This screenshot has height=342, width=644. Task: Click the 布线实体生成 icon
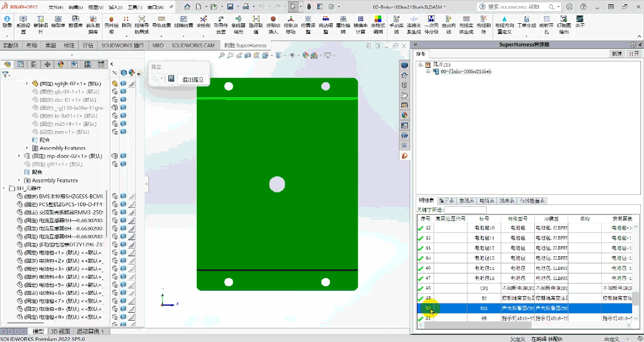[466, 19]
